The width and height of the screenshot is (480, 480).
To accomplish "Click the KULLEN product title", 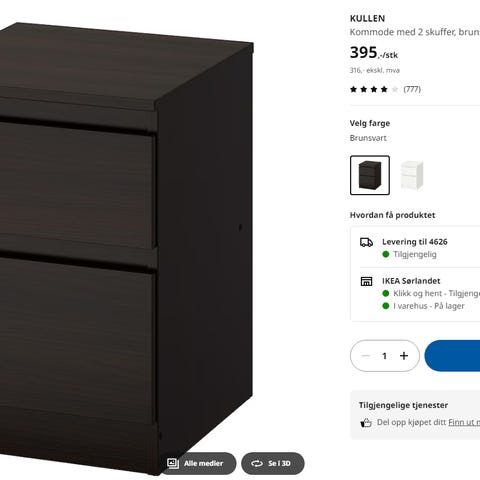I will tap(367, 19).
